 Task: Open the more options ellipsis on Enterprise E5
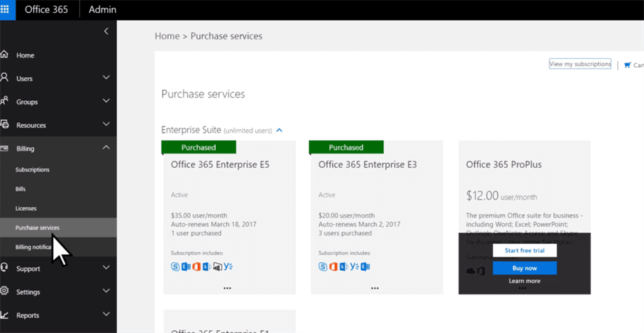[x=227, y=288]
